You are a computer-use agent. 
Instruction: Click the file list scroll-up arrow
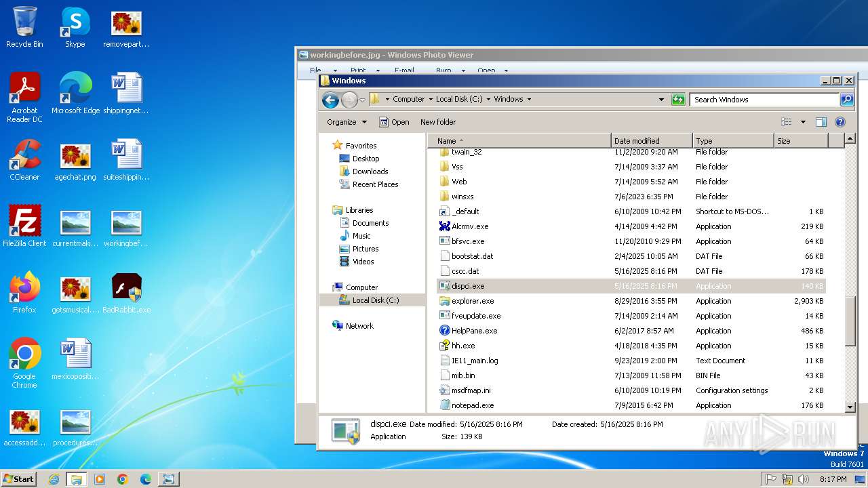point(850,139)
